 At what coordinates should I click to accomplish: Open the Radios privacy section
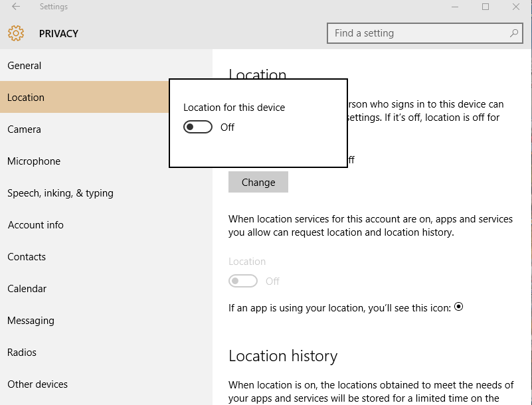(21, 352)
